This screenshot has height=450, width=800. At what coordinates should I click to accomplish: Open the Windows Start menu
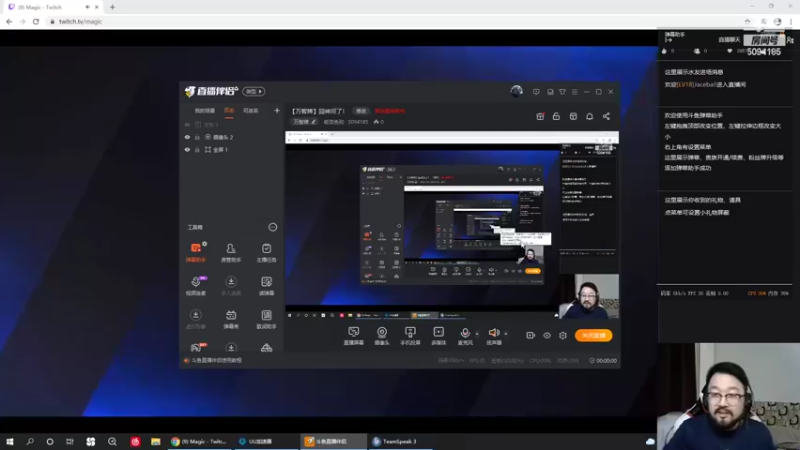10,441
